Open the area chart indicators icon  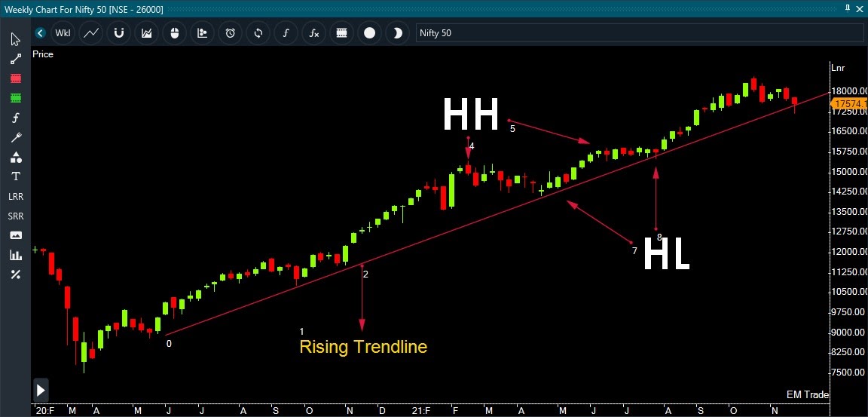point(147,33)
